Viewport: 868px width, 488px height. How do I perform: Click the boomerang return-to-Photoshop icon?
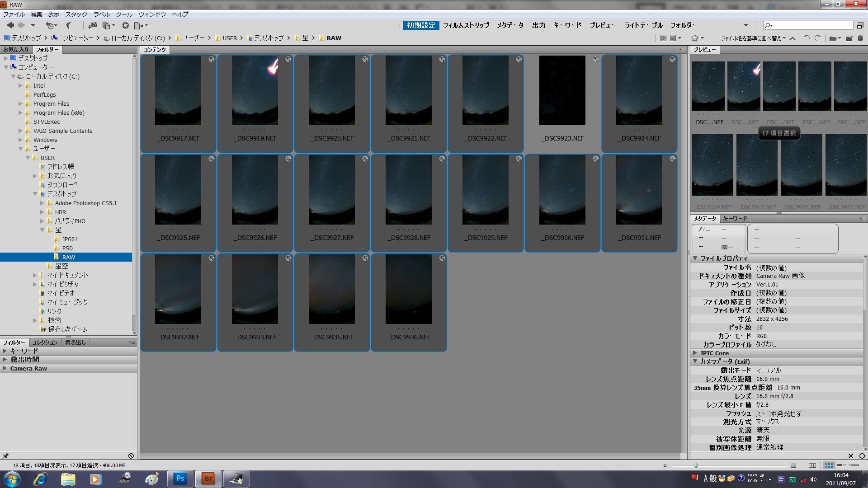pyautogui.click(x=69, y=26)
